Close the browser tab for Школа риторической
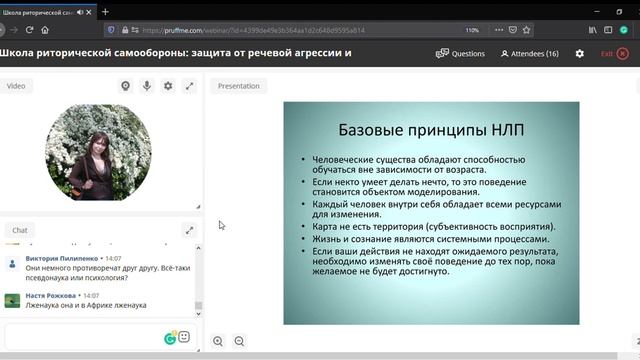 89,12
